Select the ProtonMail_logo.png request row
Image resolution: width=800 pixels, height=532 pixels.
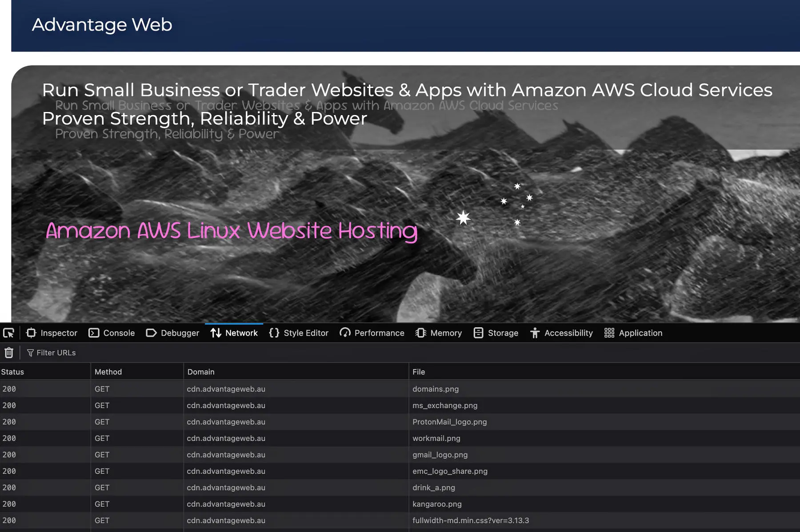449,422
